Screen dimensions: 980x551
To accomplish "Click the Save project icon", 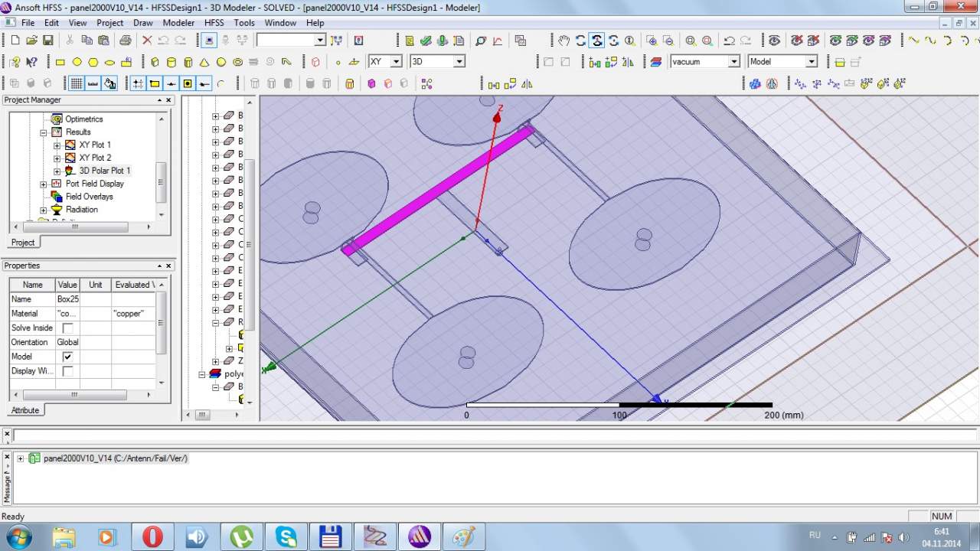I will (47, 40).
